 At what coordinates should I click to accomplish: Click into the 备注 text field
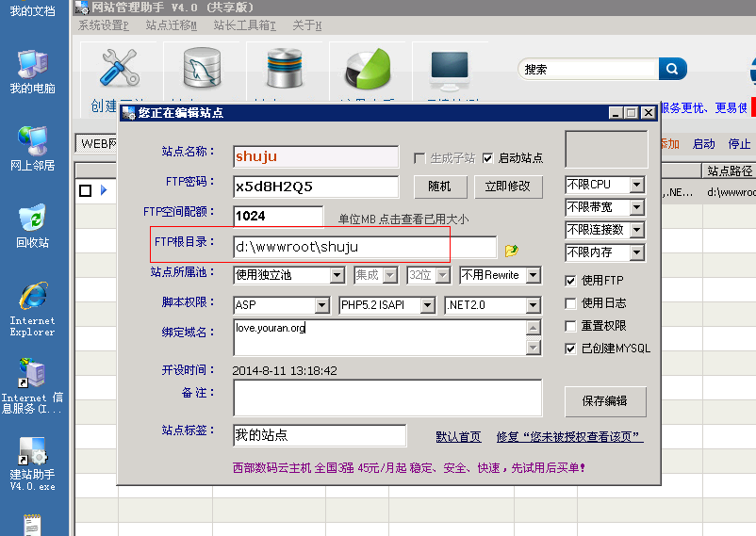click(387, 398)
